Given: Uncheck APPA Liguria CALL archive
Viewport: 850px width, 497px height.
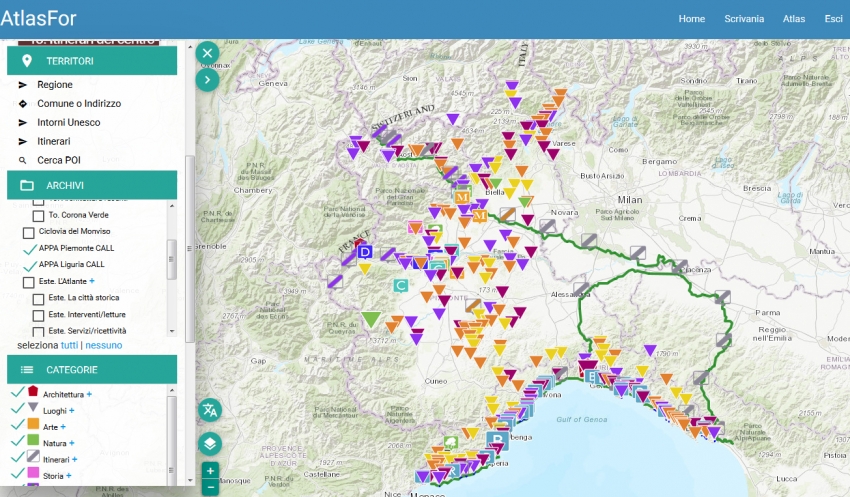Looking at the screenshot, I should [30, 265].
